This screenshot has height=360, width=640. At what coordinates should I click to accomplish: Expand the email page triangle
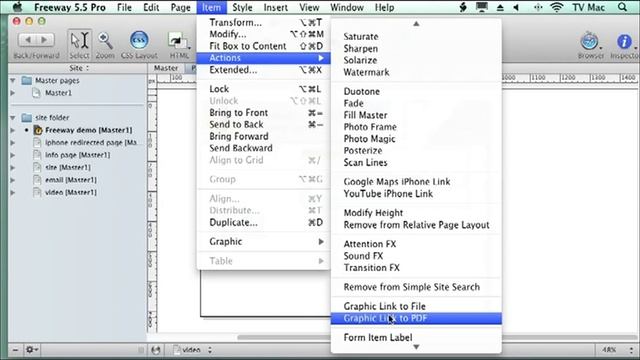point(13,180)
